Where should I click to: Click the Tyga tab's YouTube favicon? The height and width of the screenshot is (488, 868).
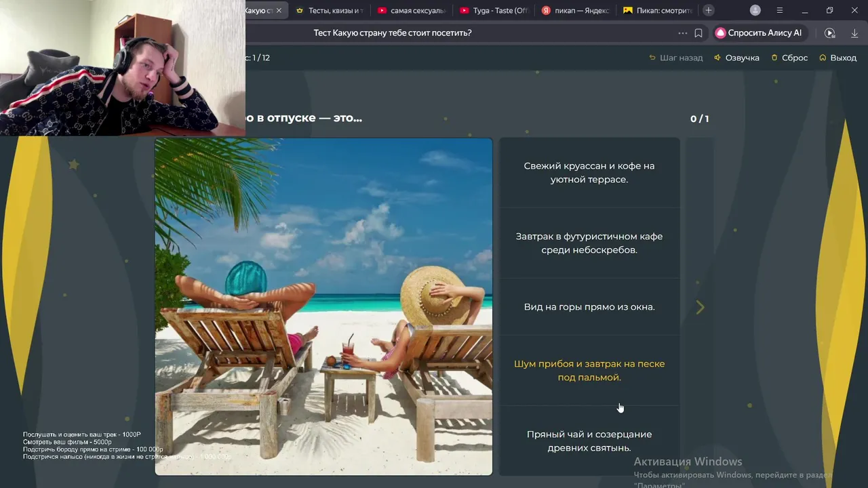(465, 10)
